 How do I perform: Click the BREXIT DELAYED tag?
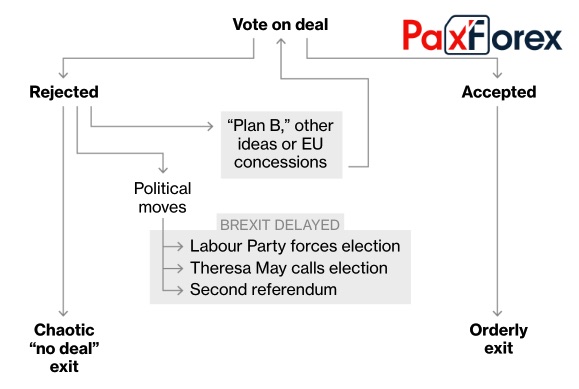pos(280,224)
